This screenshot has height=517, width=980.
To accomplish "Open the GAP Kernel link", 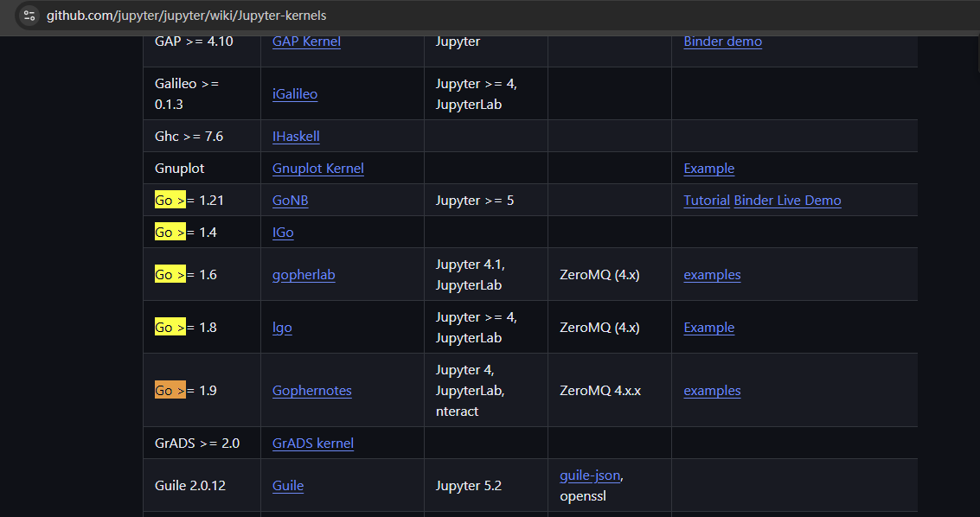I will click(x=306, y=41).
